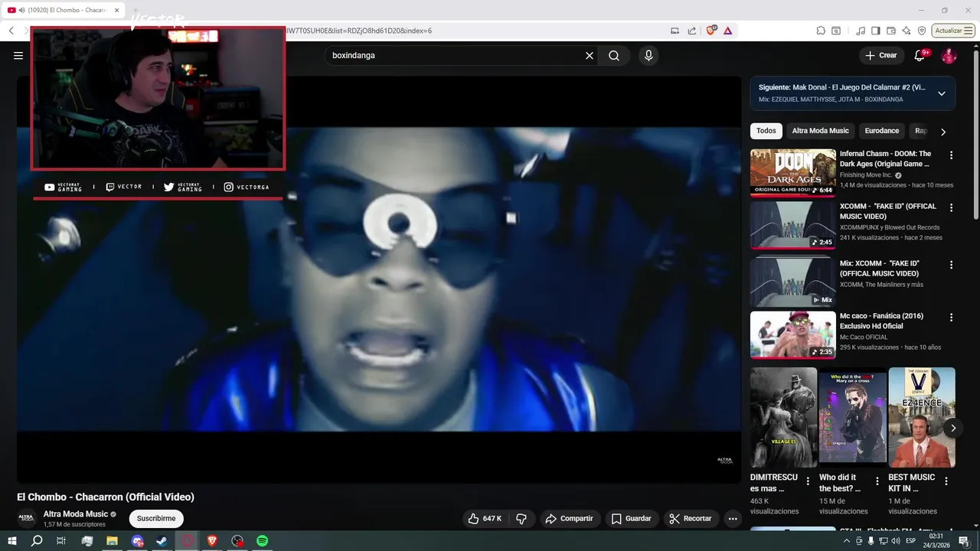Select the Todos filter chip

click(766, 131)
